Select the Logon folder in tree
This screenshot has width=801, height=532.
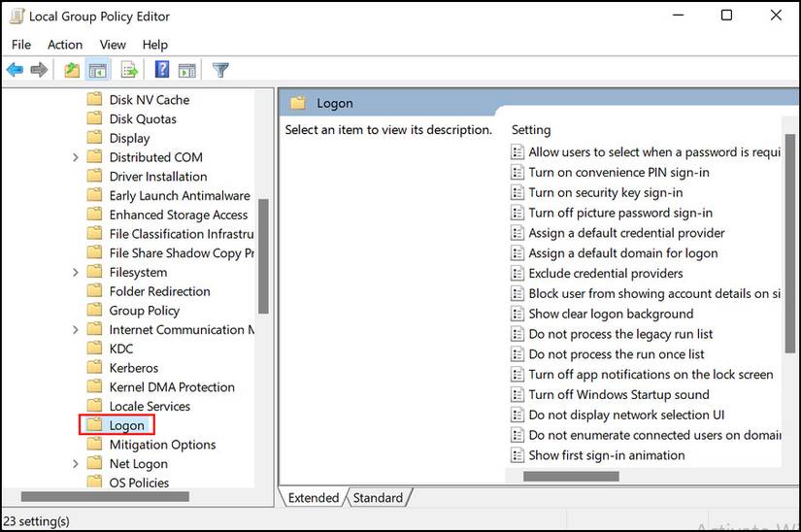pyautogui.click(x=126, y=425)
